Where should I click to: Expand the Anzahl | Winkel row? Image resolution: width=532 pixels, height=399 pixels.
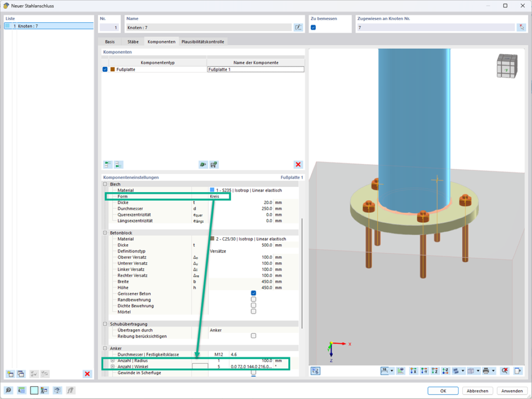pos(113,366)
